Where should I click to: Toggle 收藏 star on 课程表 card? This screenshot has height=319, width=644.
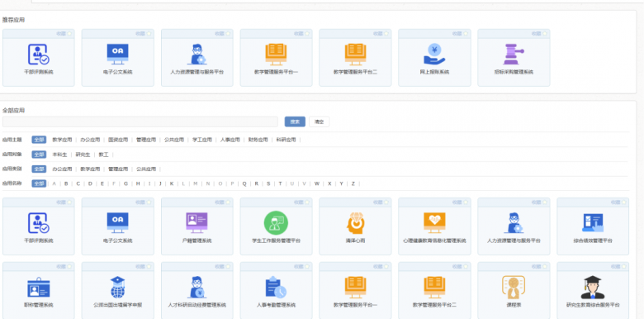(x=545, y=266)
